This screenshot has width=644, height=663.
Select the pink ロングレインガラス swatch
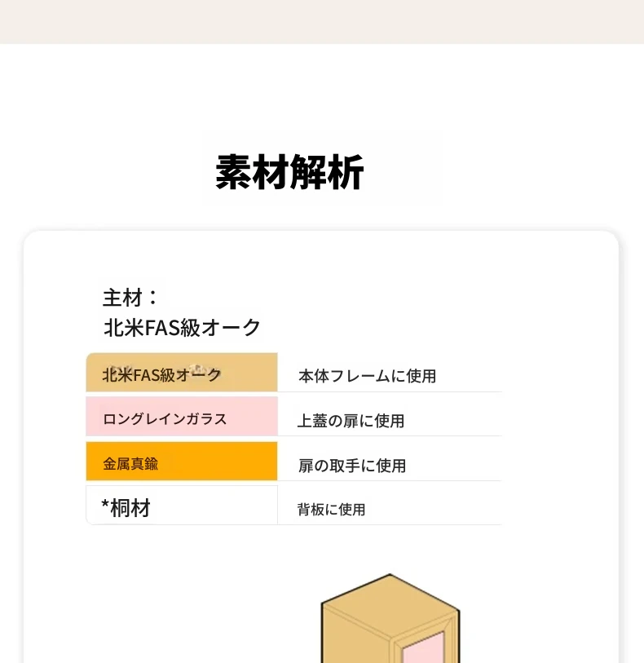(181, 418)
